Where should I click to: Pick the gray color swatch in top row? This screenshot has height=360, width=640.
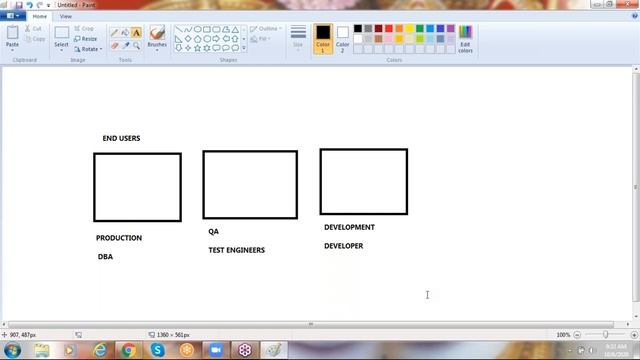[x=368, y=29]
